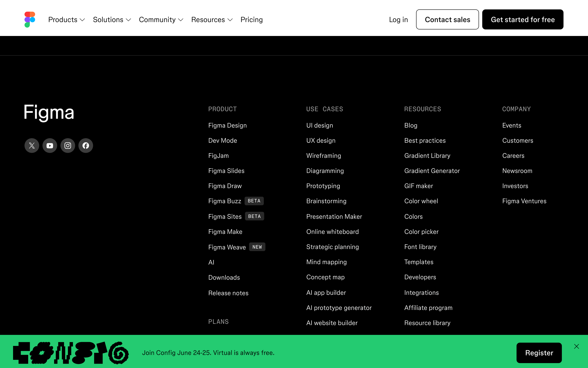Viewport: 588px width, 368px height.
Task: Open Figma's Instagram icon
Action: (68, 146)
